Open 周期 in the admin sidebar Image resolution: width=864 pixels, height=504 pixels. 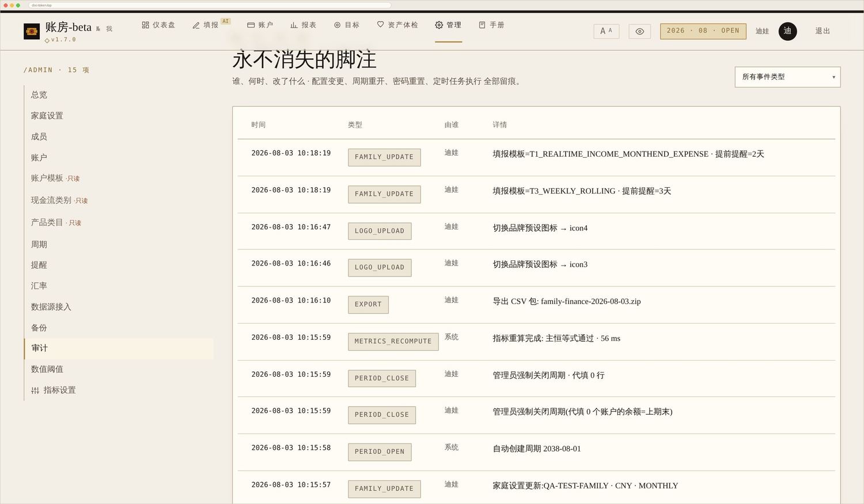point(39,244)
